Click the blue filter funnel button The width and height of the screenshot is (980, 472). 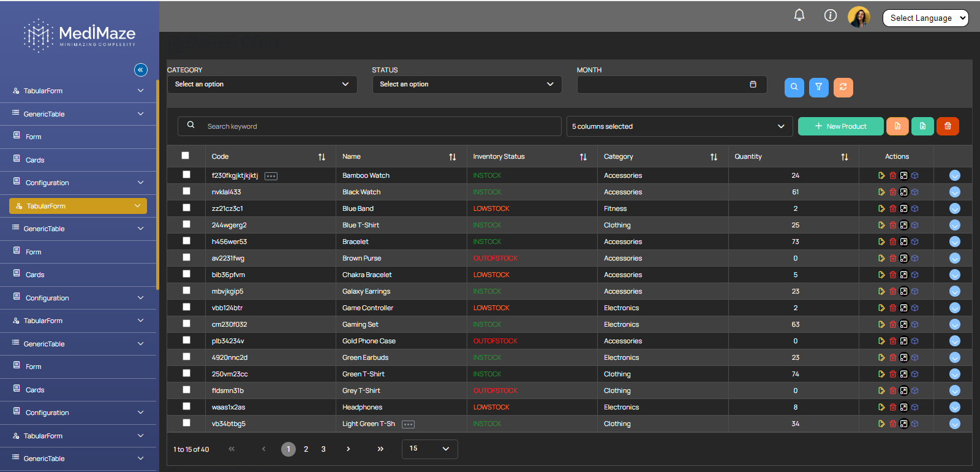(x=818, y=87)
